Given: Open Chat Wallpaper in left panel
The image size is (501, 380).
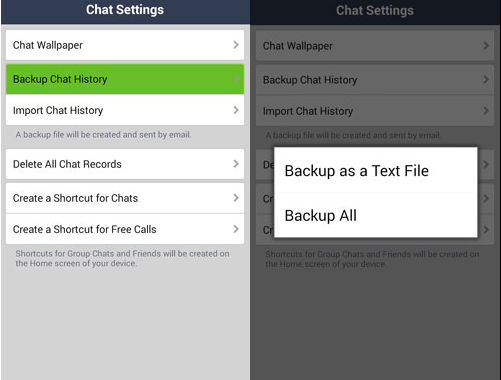Looking at the screenshot, I should pos(125,45).
